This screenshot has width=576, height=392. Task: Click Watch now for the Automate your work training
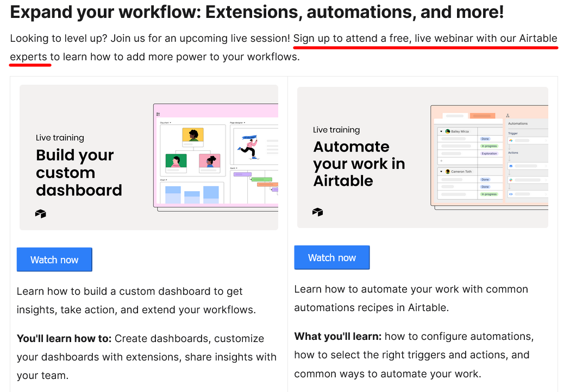click(331, 257)
